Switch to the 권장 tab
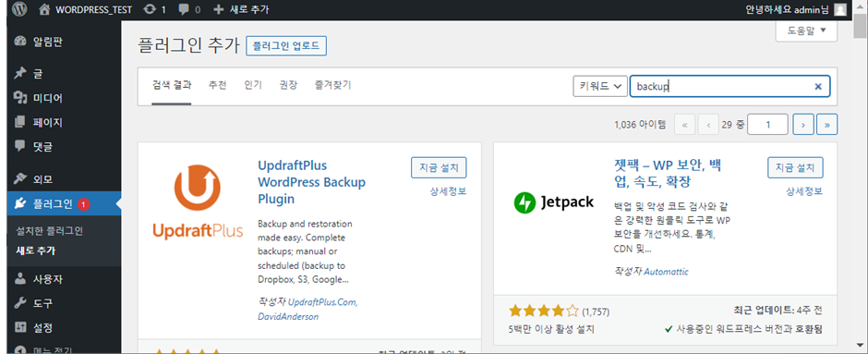The image size is (868, 354). pos(288,85)
